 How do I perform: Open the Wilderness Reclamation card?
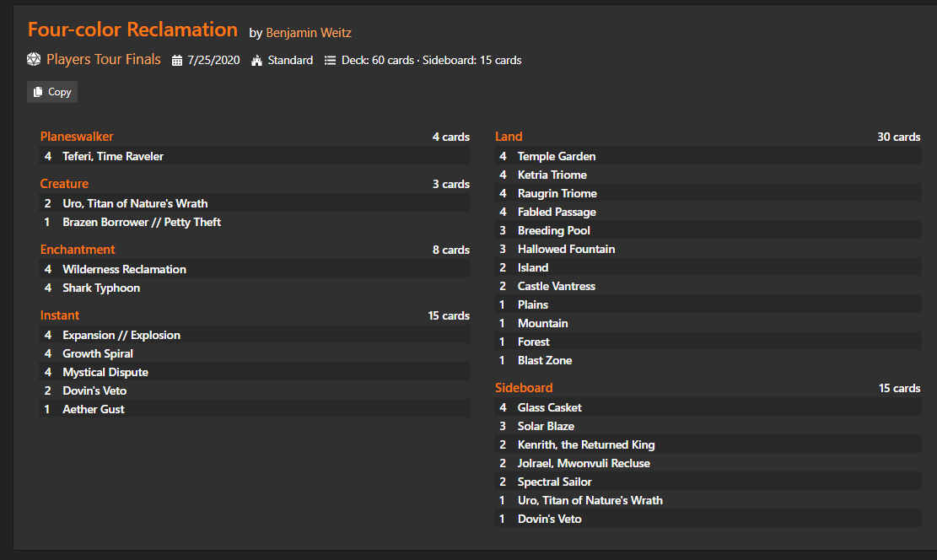coord(124,269)
